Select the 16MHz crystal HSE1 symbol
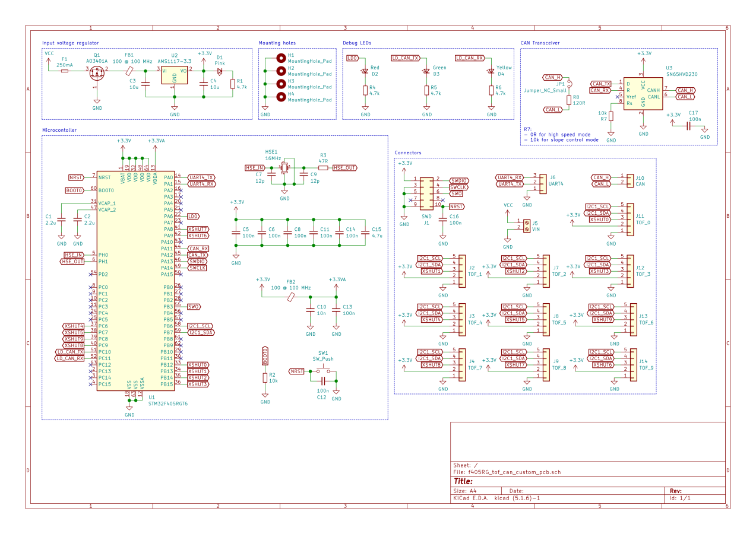This screenshot has height=534, width=756. tap(283, 167)
